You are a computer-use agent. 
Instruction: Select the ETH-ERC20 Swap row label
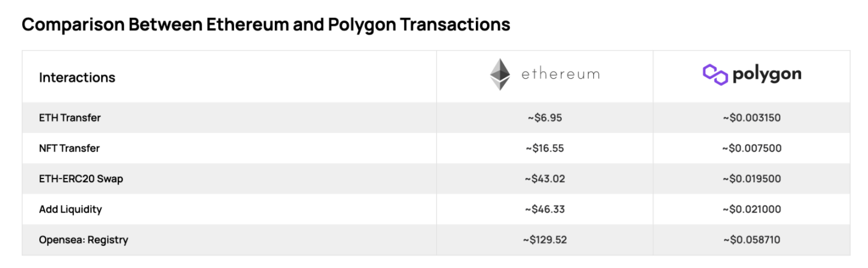pos(81,178)
